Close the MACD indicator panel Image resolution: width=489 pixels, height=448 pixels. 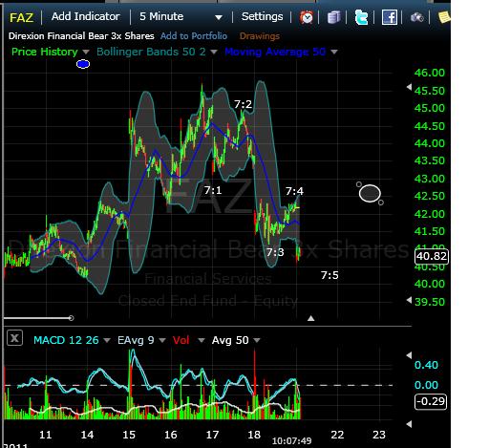[14, 338]
